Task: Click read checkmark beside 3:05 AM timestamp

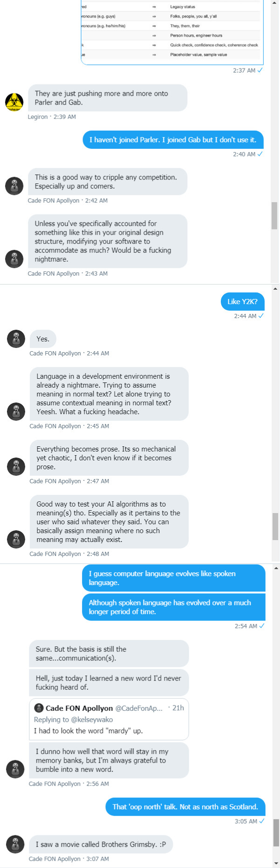Action: (262, 821)
